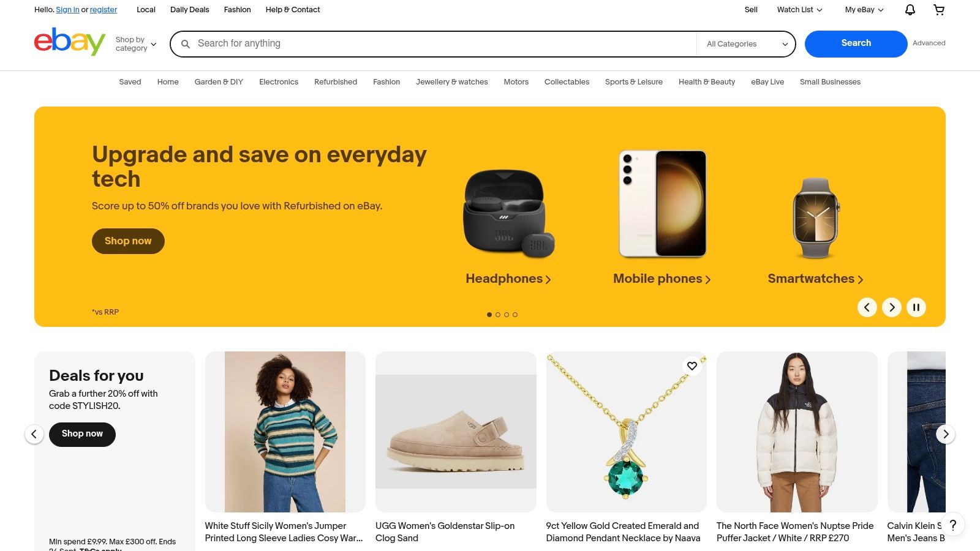Click the help question mark icon
Viewport: 980px width, 551px height.
pyautogui.click(x=952, y=525)
